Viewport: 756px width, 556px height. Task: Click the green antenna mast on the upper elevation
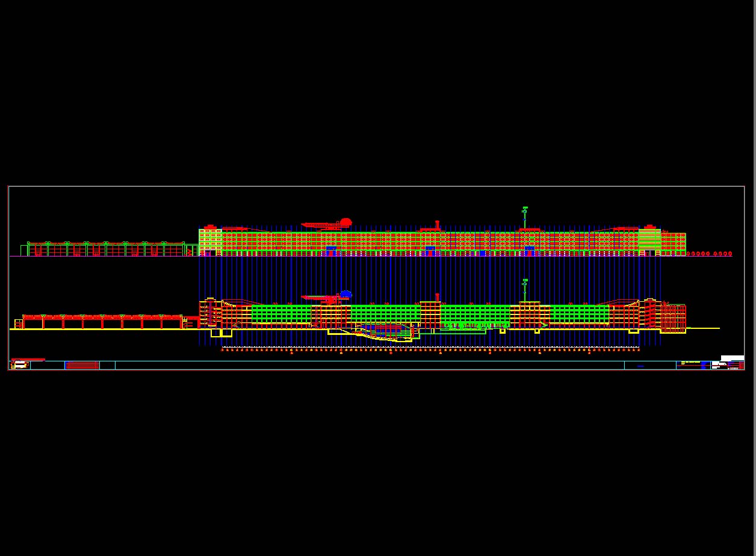pos(525,217)
